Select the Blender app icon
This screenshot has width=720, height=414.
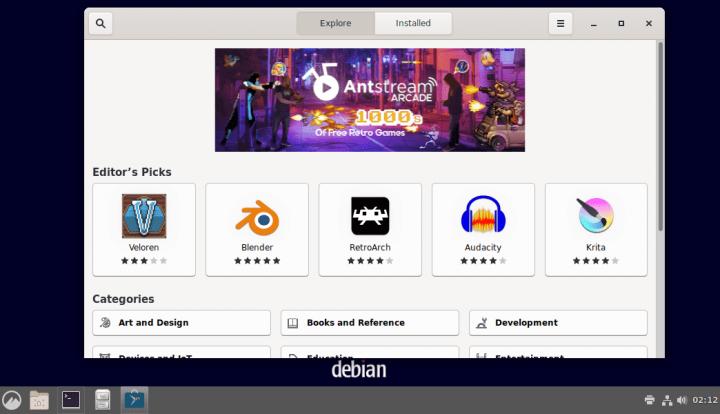tap(257, 216)
